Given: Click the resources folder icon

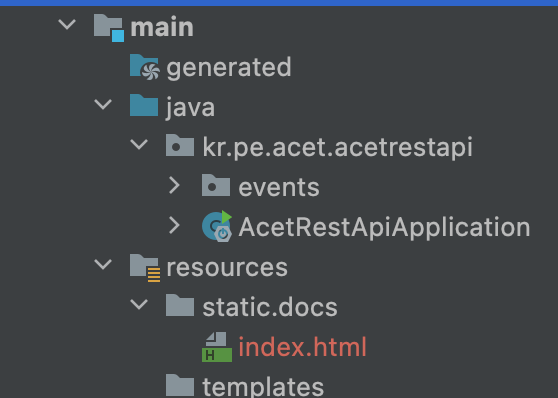Looking at the screenshot, I should pos(145,268).
